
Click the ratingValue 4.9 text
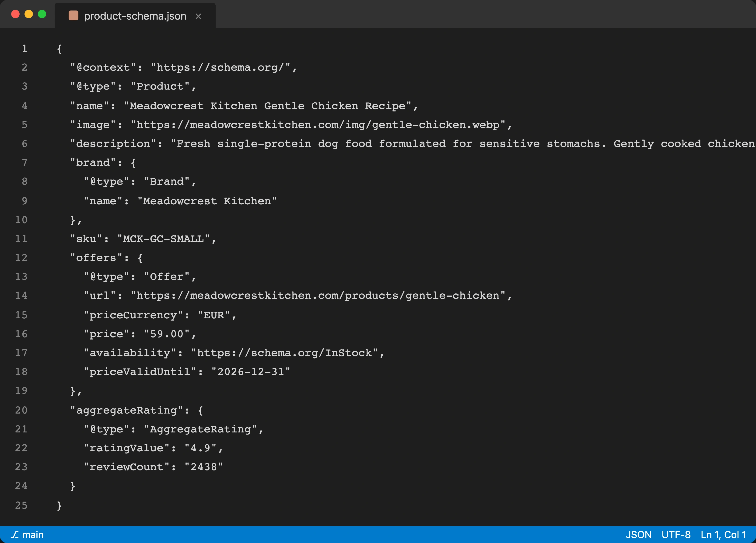pos(203,448)
